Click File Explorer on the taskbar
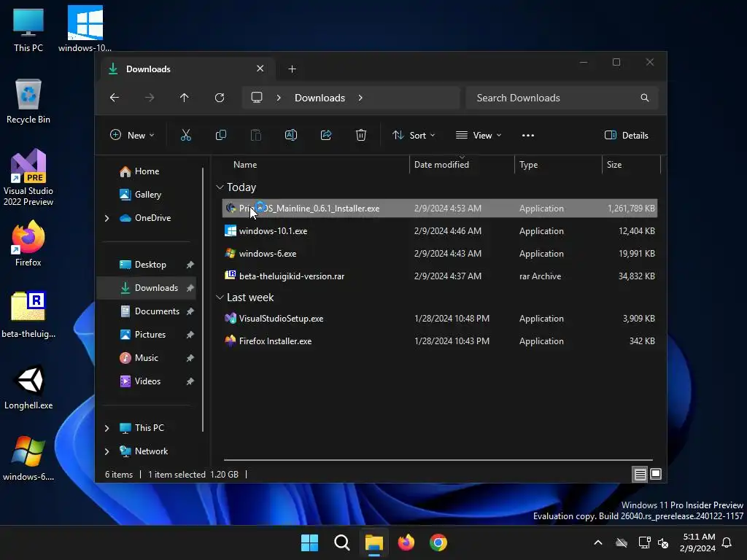The image size is (747, 560). [x=374, y=542]
